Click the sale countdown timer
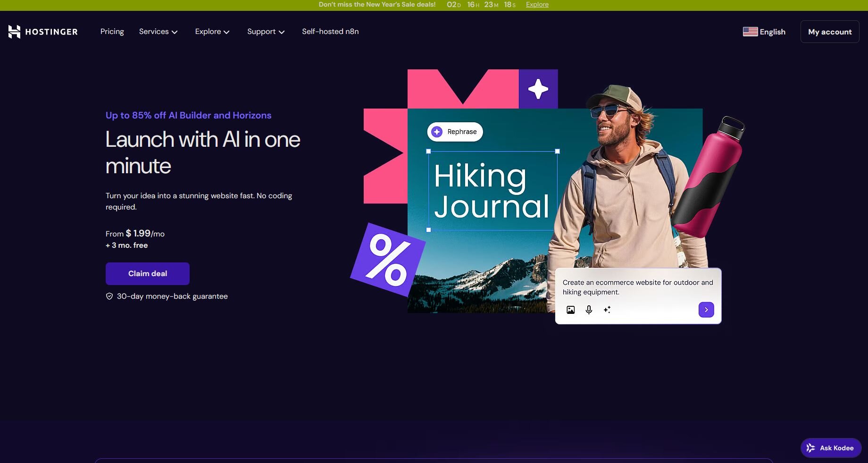This screenshot has width=868, height=463. (481, 5)
